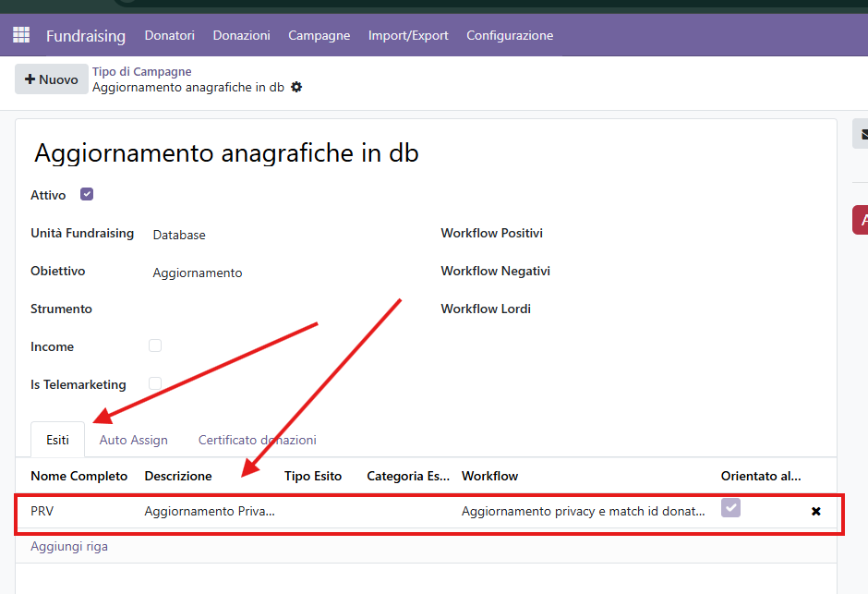Toggle the Orientato checkbox in PRV row

pyautogui.click(x=730, y=508)
